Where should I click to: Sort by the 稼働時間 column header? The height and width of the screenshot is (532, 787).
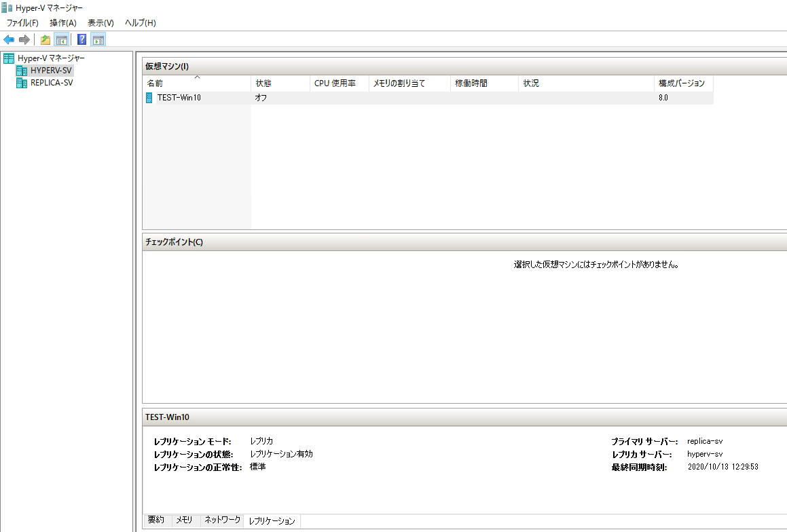484,83
